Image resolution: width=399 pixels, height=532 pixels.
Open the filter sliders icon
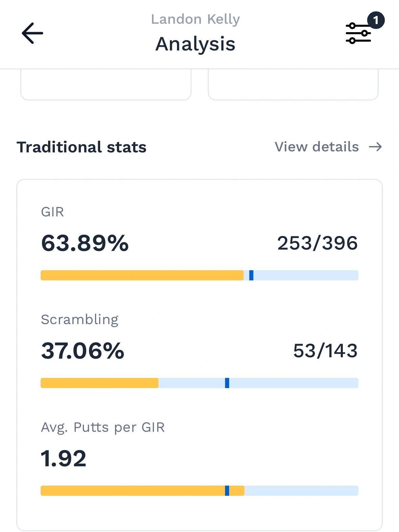[x=358, y=34]
